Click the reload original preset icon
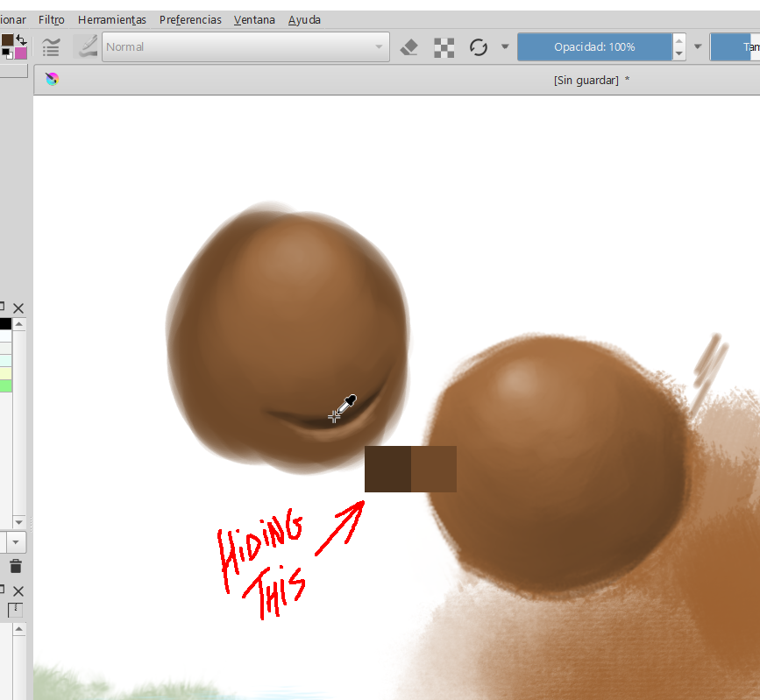This screenshot has width=760, height=700. point(478,47)
